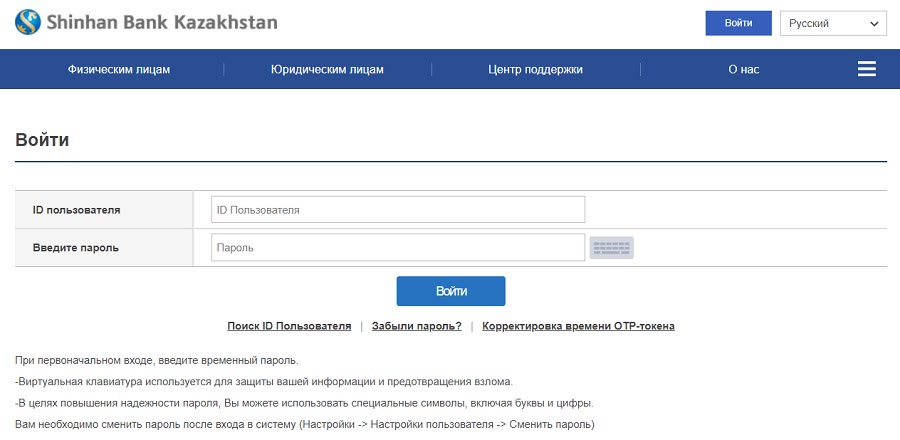Screen dimensions: 900x440
Task: Open Корректировка времени OTP-токена link
Action: 579,326
